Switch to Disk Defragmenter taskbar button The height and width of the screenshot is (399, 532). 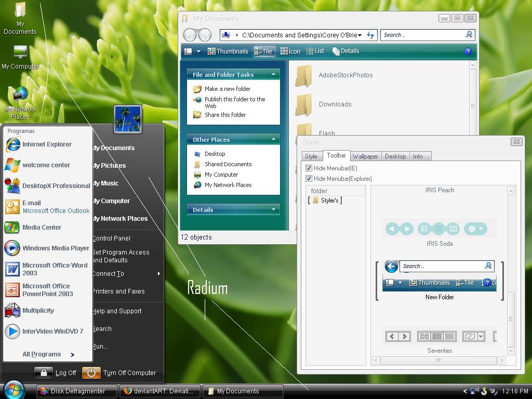77,391
